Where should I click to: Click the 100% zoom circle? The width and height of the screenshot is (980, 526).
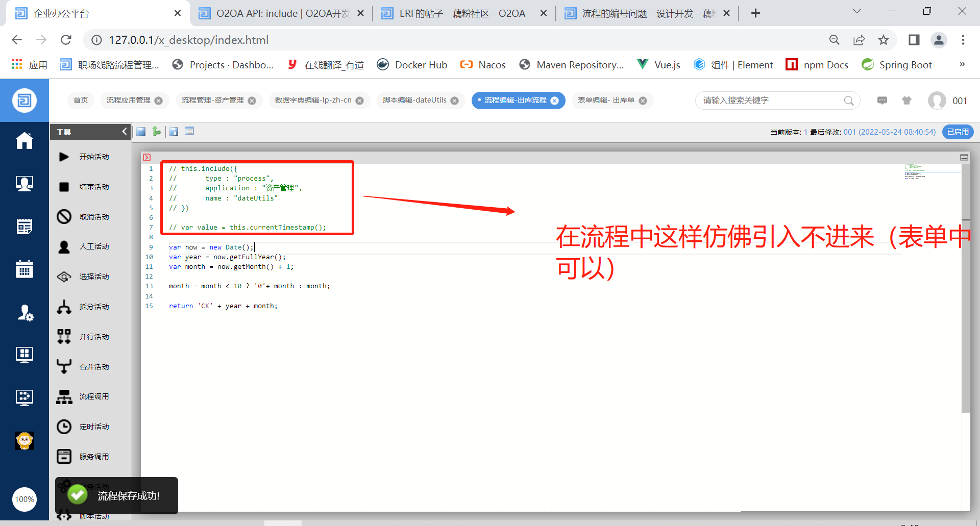pos(24,499)
